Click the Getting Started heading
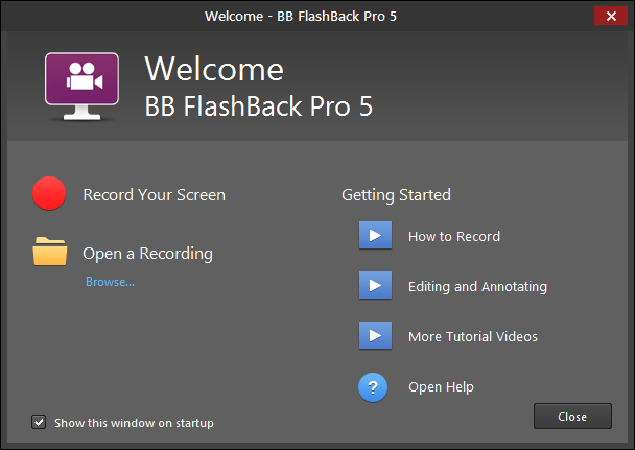 point(396,195)
